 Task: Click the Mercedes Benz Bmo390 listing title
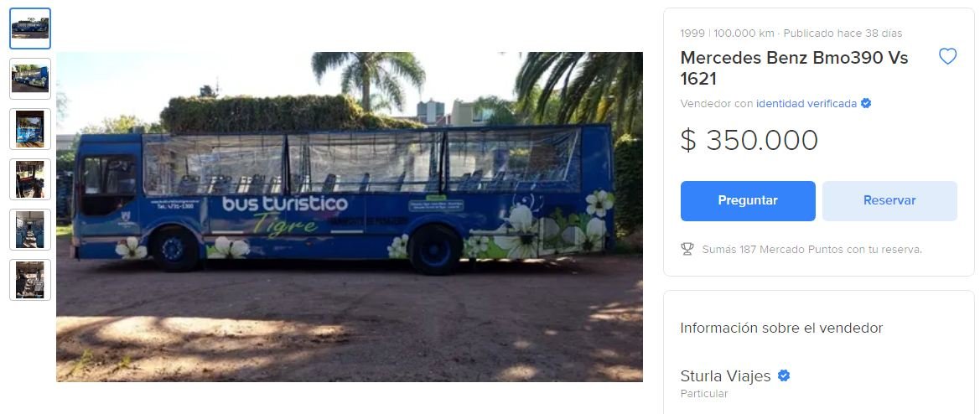coord(794,68)
